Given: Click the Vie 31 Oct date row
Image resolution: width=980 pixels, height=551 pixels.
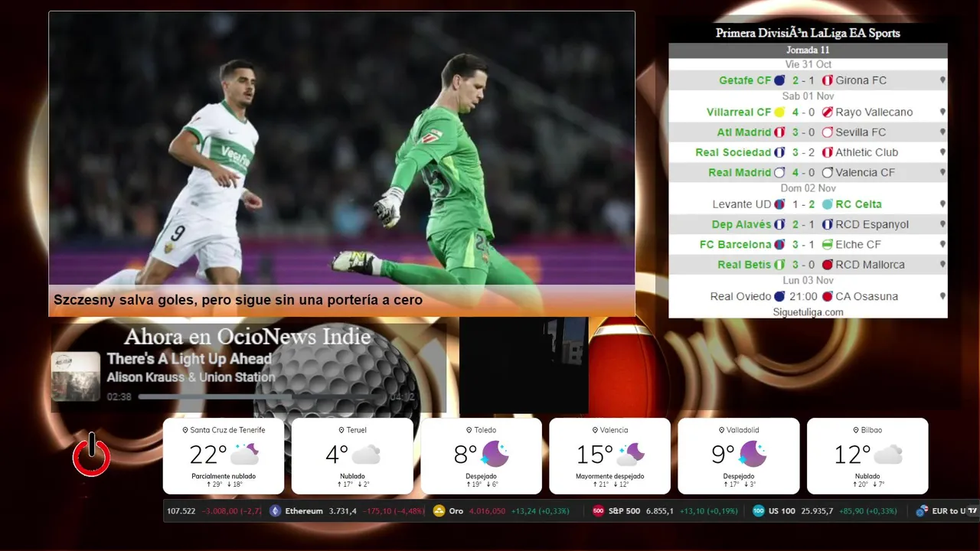Looking at the screenshot, I should [808, 64].
